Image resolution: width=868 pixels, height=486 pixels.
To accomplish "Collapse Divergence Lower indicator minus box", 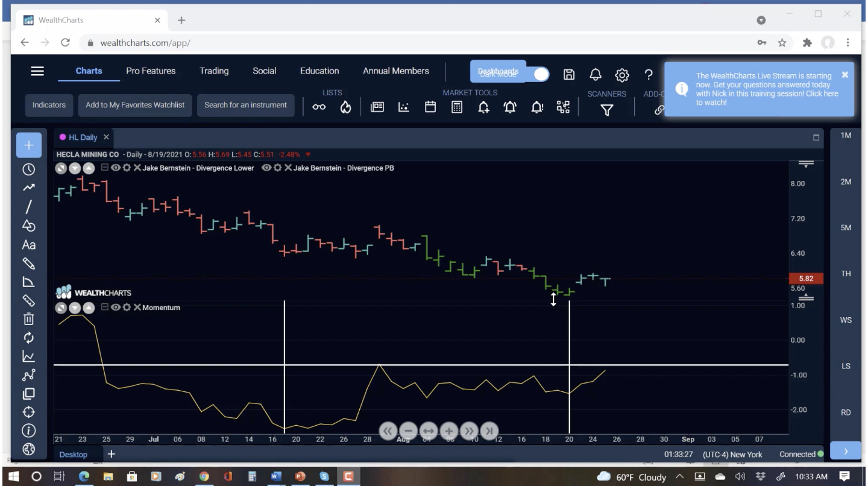I will click(x=105, y=168).
